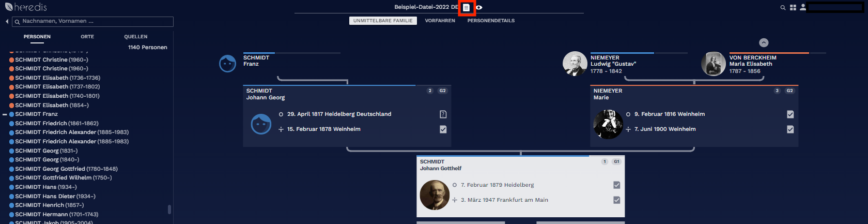Image resolution: width=868 pixels, height=224 pixels.
Task: Collapse the left sidebar with the arrow
Action: pyautogui.click(x=7, y=22)
